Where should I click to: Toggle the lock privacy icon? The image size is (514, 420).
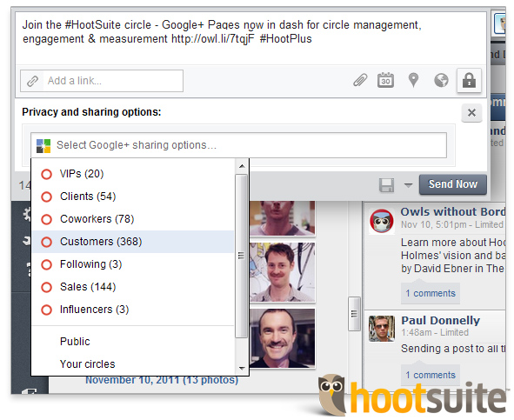point(469,80)
